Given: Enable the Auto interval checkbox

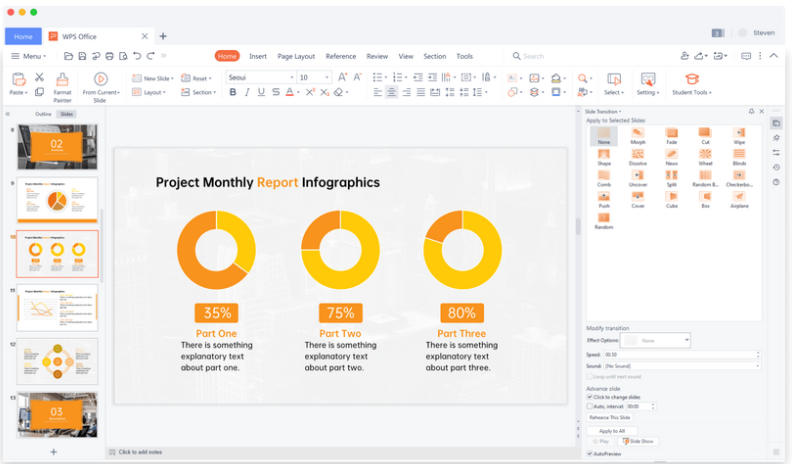Looking at the screenshot, I should coord(590,407).
